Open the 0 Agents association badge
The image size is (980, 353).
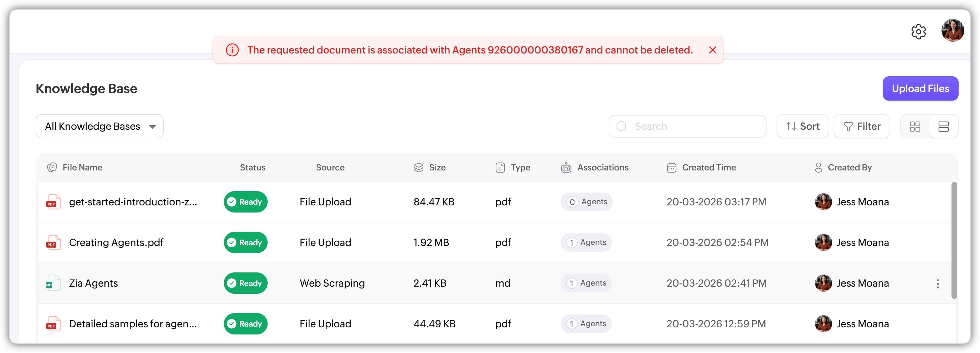(x=586, y=202)
